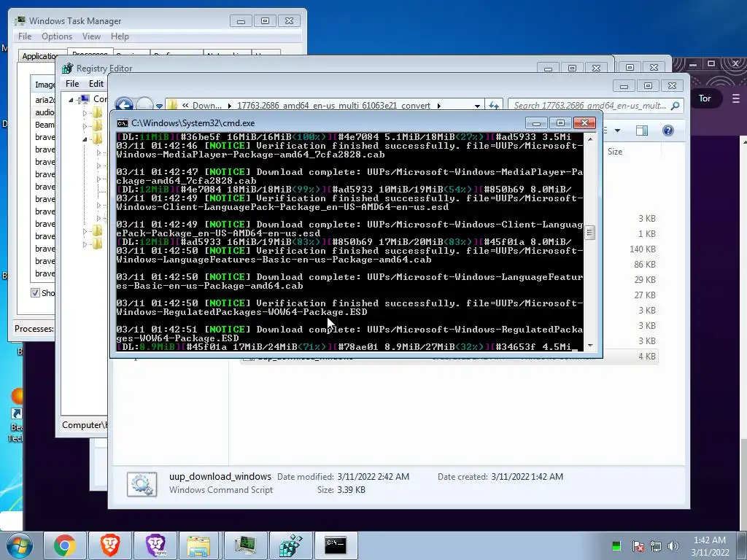The height and width of the screenshot is (560, 747).
Task: Collapse the third expanded hive folder under Computer
Action: pos(85,139)
